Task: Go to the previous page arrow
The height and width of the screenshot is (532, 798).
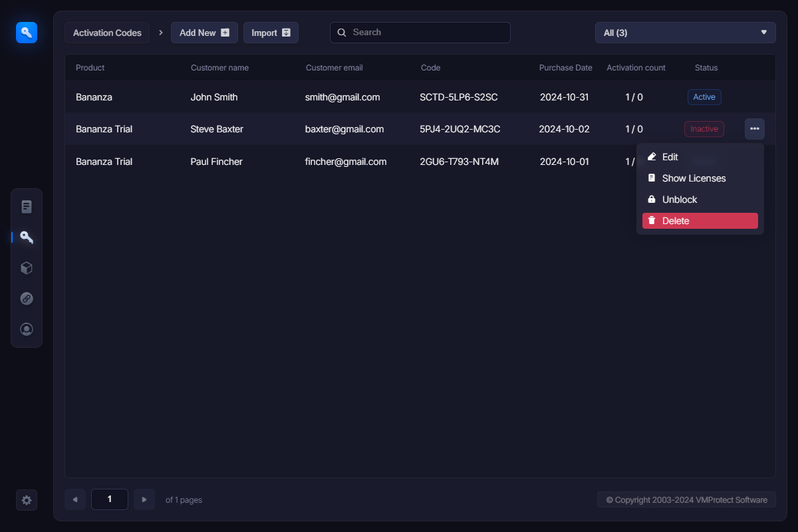Action: tap(75, 499)
